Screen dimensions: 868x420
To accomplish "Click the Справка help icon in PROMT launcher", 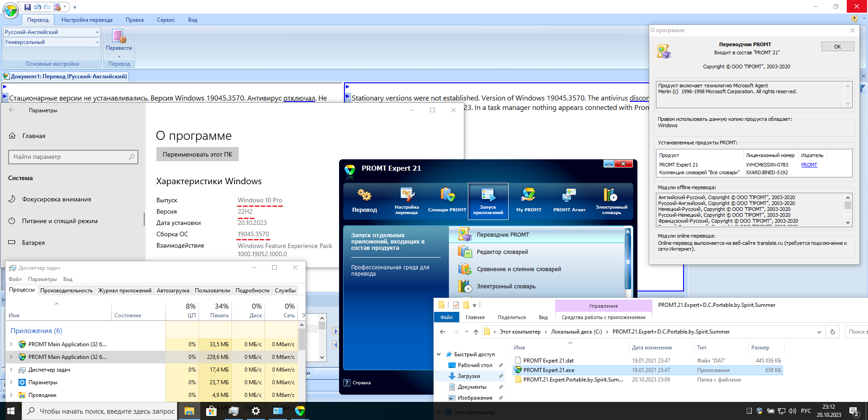I will tap(347, 382).
